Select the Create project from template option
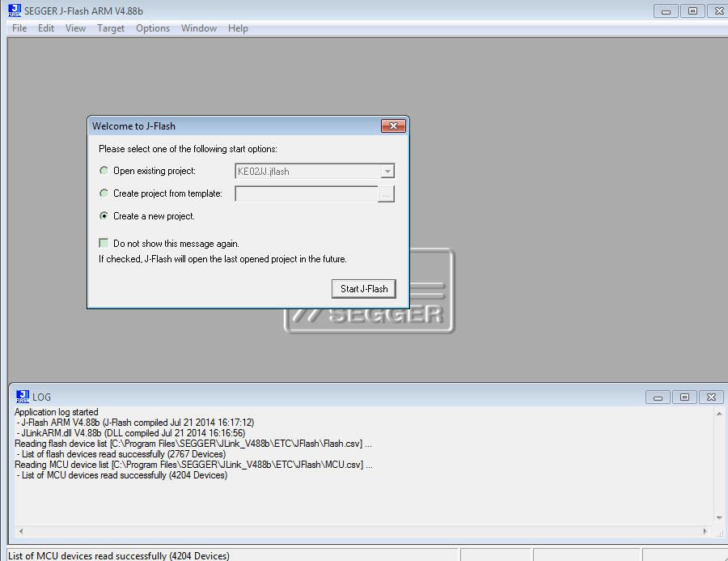Viewport: 728px width, 561px height. [x=104, y=193]
